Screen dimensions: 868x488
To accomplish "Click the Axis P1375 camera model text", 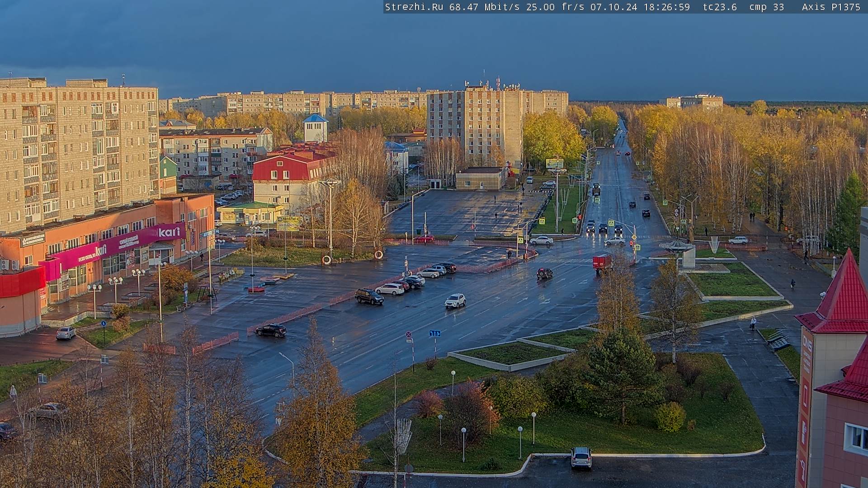I will [831, 7].
